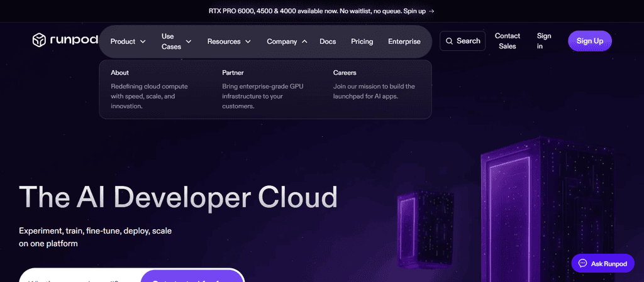
Task: Click the Runpod cube logo icon
Action: pyautogui.click(x=39, y=40)
